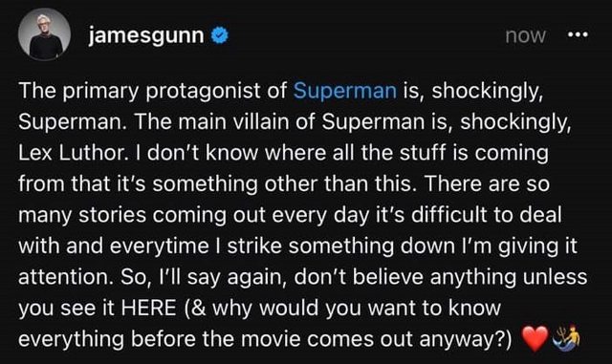Click the phrase "primary protagonist"

click(157, 92)
